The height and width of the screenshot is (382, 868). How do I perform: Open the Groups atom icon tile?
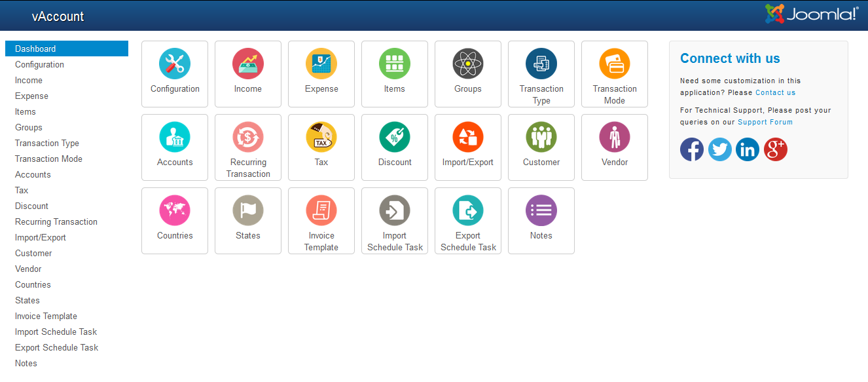click(468, 74)
